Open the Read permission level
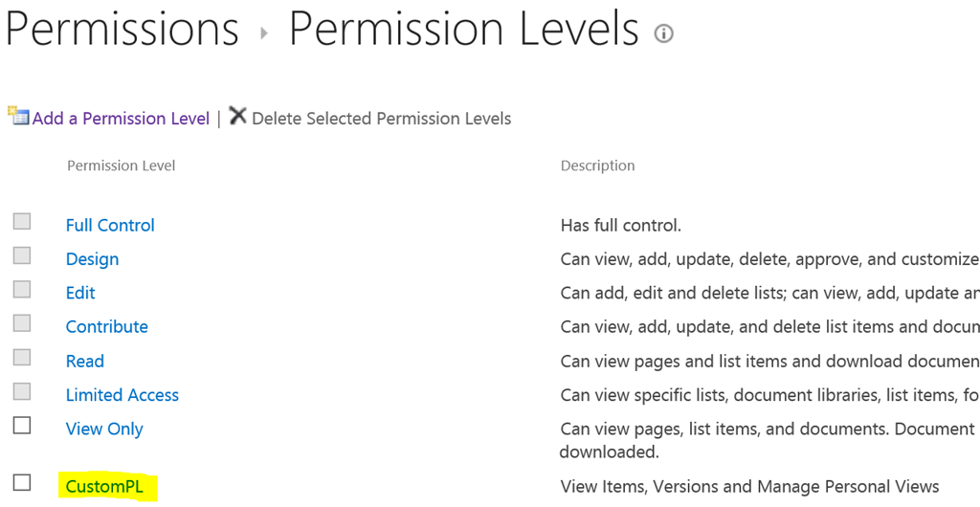The height and width of the screenshot is (507, 980). point(84,362)
